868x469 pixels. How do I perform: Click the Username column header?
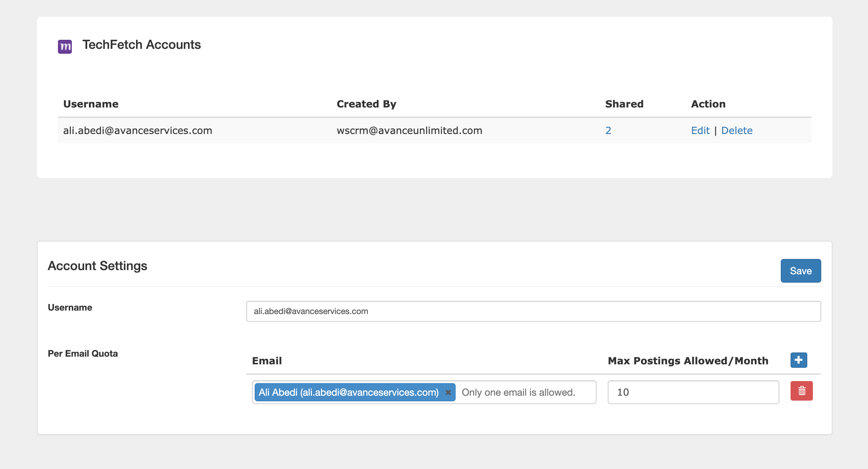pyautogui.click(x=91, y=104)
